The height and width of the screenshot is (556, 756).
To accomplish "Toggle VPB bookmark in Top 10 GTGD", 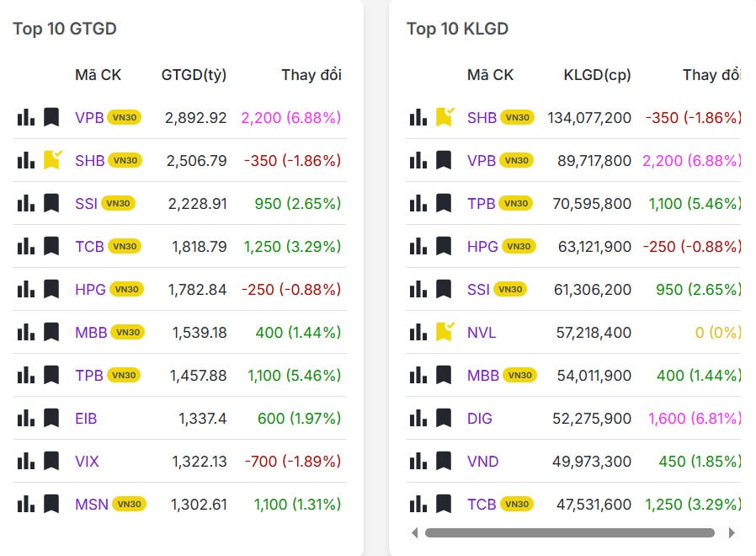I will pyautogui.click(x=51, y=117).
